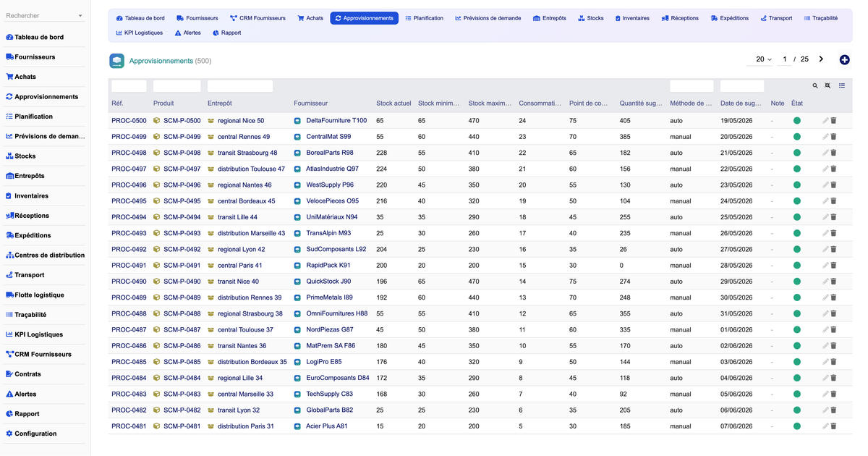Click the supplier icon next to WestSupply P96

tap(297, 185)
